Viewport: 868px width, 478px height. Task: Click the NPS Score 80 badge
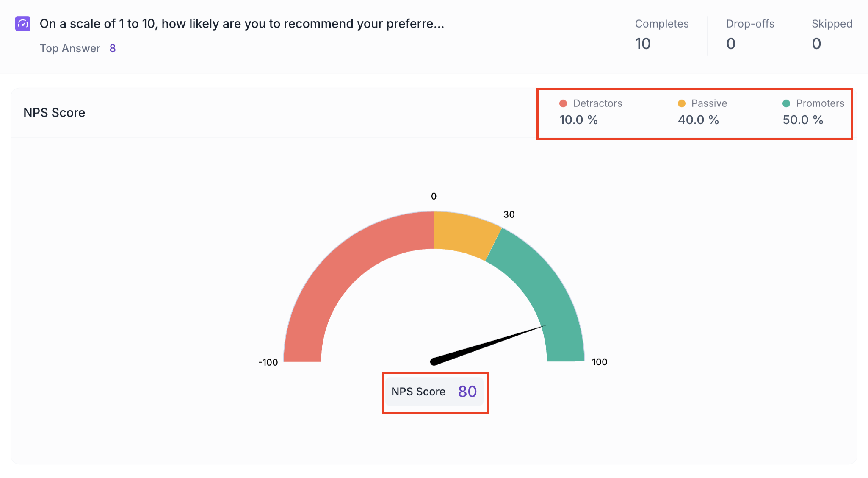[434, 392]
